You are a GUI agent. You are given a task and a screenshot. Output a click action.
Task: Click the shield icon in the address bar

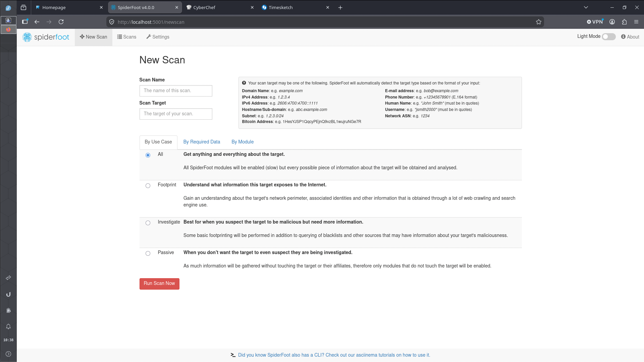112,22
